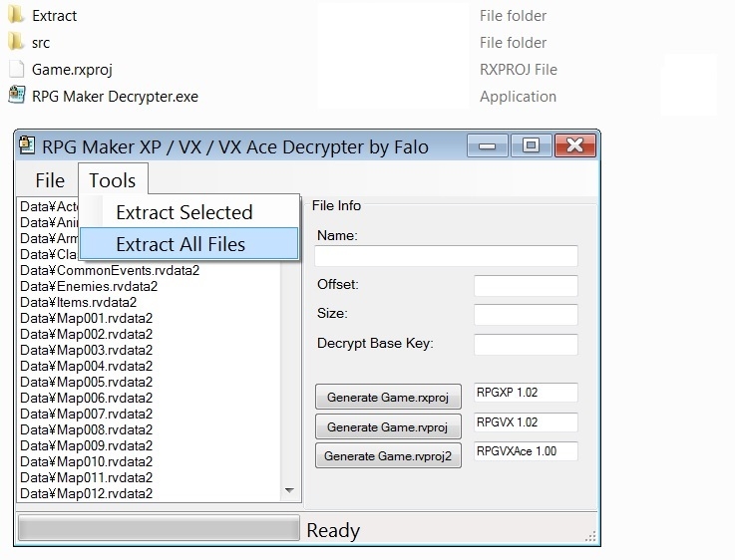The width and height of the screenshot is (735, 560).
Task: Click Generate Game.rvproj2 button
Action: click(388, 455)
